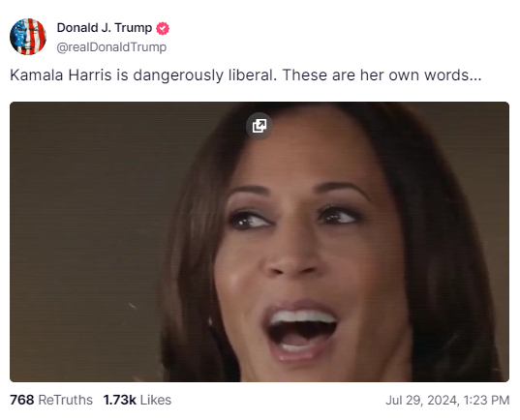View the 768 ReTruths list
Screen dimensions: 520x420
pyautogui.click(x=51, y=400)
